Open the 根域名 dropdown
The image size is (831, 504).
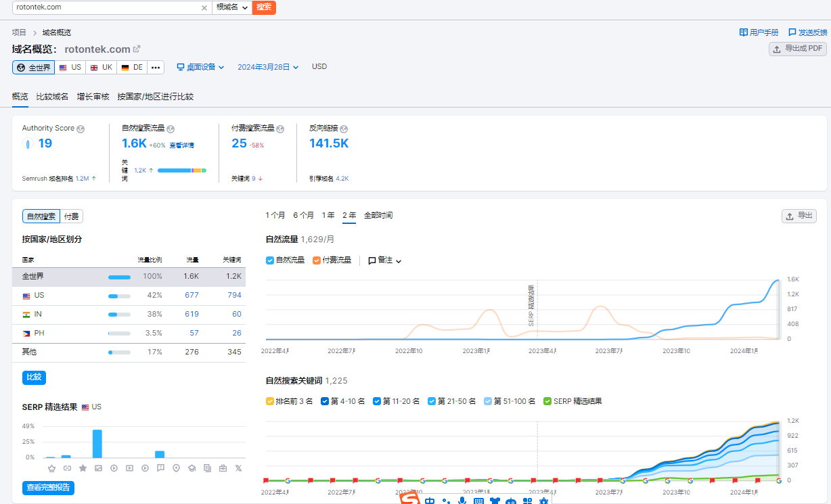point(231,7)
